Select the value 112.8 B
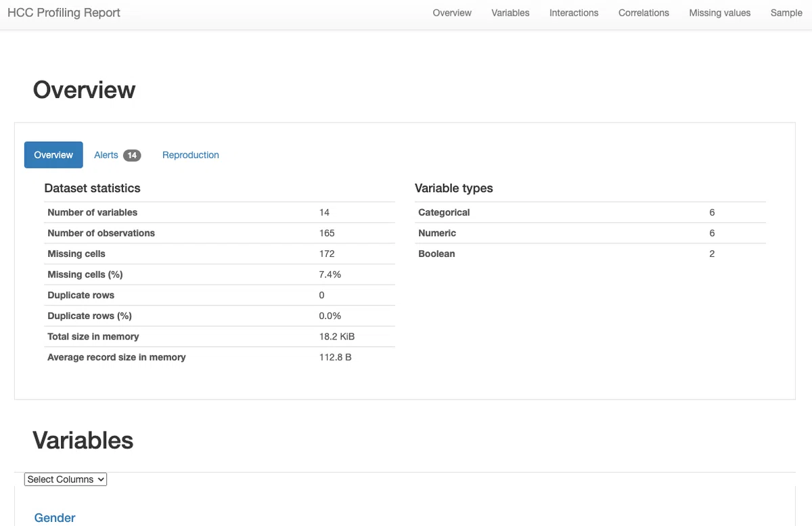 (336, 357)
